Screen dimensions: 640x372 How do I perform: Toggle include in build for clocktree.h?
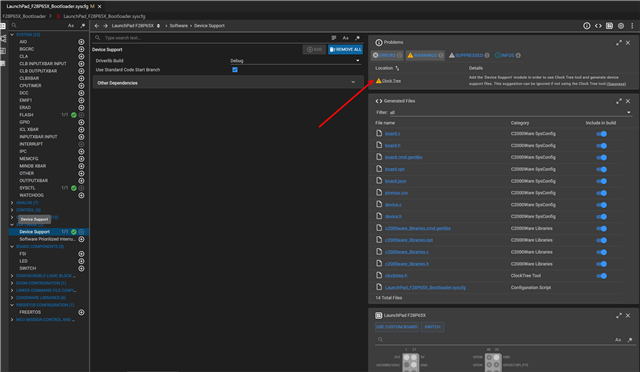(x=602, y=276)
